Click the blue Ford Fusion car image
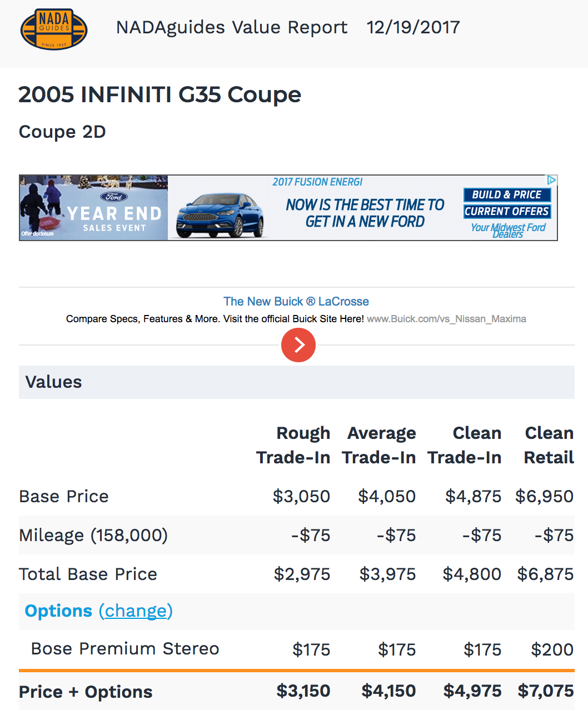The height and width of the screenshot is (710, 588). pyautogui.click(x=220, y=216)
